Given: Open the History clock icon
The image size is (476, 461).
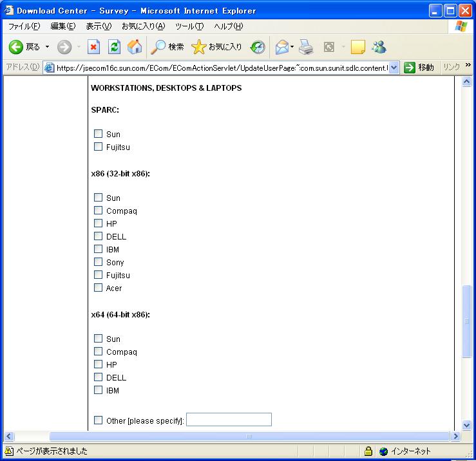Looking at the screenshot, I should coord(258,47).
